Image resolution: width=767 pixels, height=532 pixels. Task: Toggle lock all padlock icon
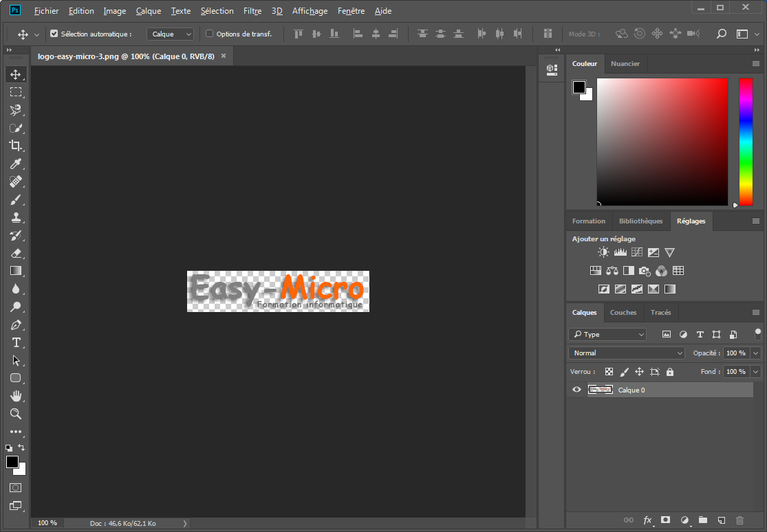(x=670, y=372)
